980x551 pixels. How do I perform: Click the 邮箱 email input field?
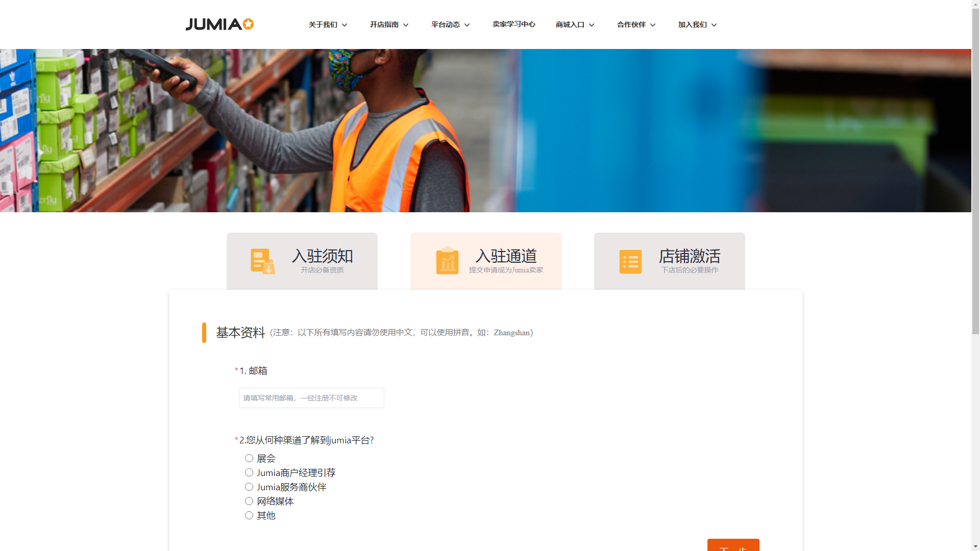click(311, 398)
